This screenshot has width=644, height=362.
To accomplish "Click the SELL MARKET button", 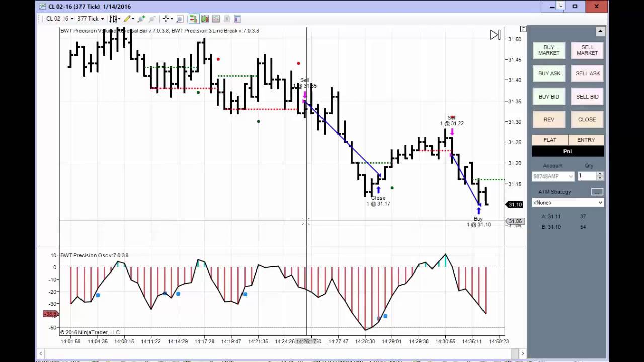I will (587, 50).
